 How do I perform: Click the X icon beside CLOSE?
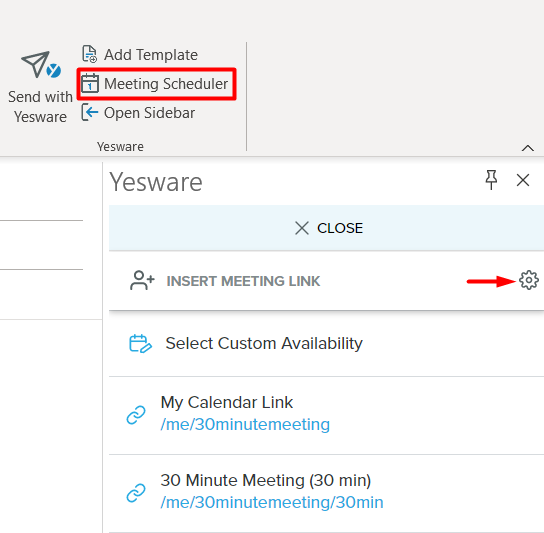(302, 228)
